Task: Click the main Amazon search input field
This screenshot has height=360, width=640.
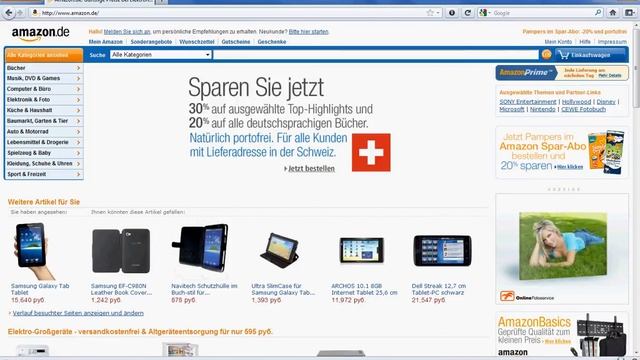Action: tap(376, 55)
